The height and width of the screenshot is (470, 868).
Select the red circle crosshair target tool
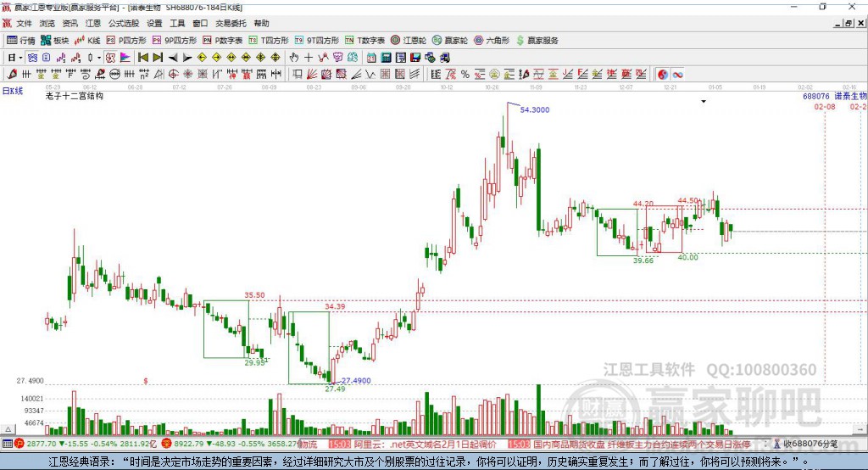(x=173, y=75)
